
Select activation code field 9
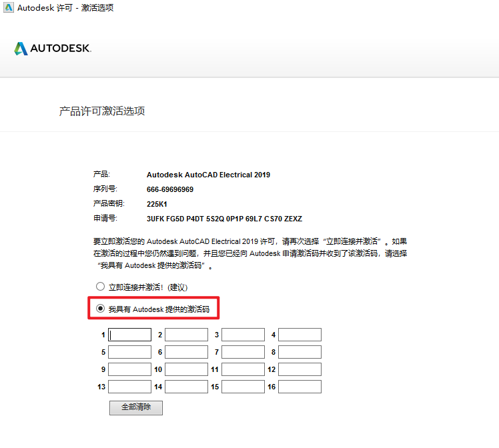[x=129, y=369]
